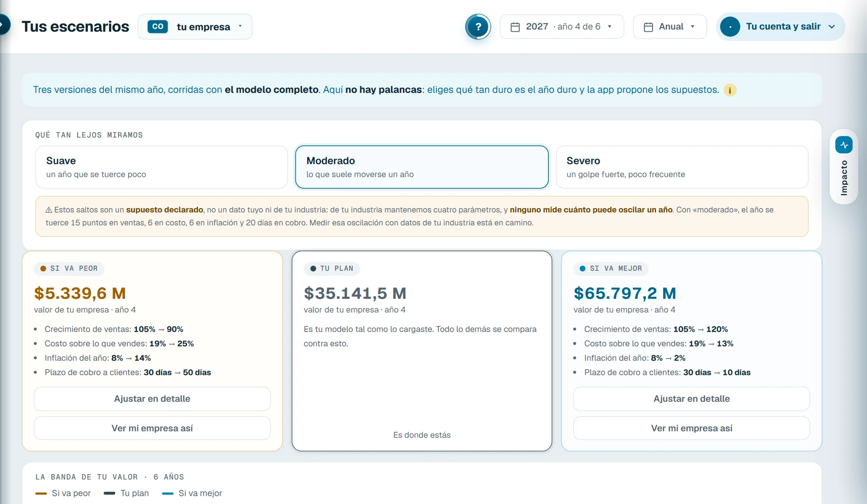867x504 pixels.
Task: Click the Impacto vertical label
Action: tap(844, 178)
